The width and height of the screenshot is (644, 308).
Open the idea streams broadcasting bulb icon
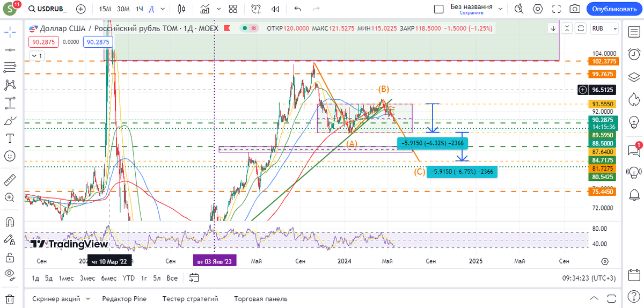[633, 172]
